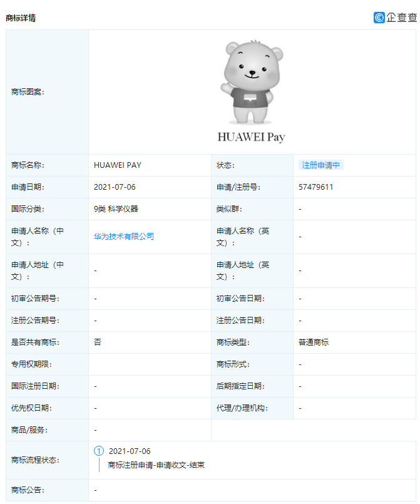Open the HUAWEI Pay bear trademark image

pyautogui.click(x=252, y=91)
